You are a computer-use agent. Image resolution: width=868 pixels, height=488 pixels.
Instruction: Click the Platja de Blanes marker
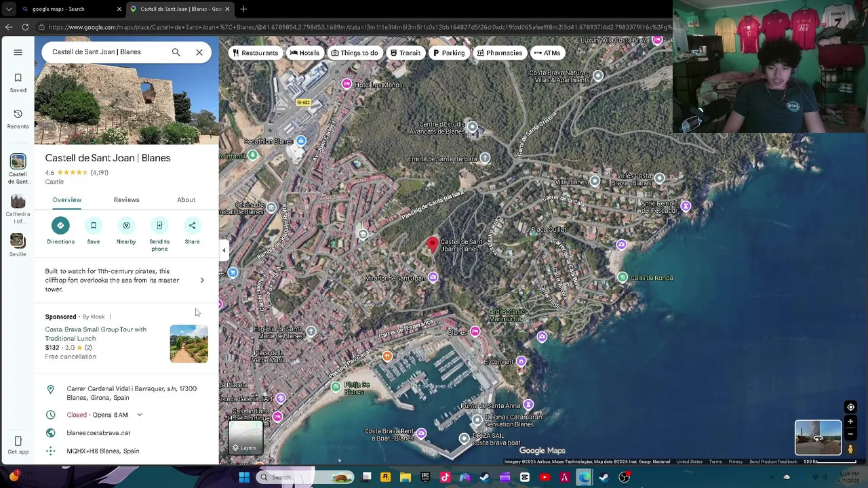pyautogui.click(x=335, y=386)
